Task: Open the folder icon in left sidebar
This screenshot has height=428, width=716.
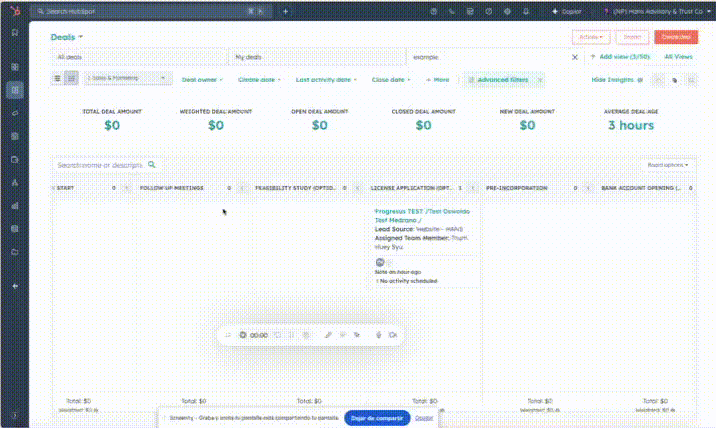Action: pos(15,252)
